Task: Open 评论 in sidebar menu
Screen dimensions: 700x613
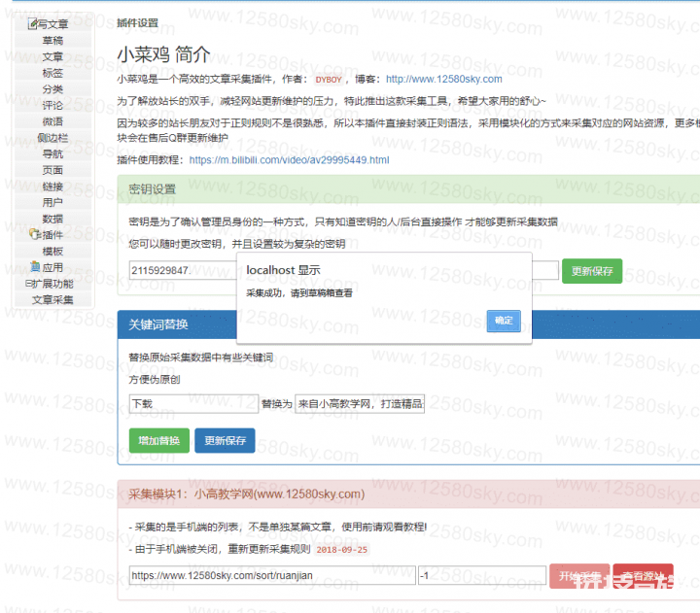Action: (52, 105)
